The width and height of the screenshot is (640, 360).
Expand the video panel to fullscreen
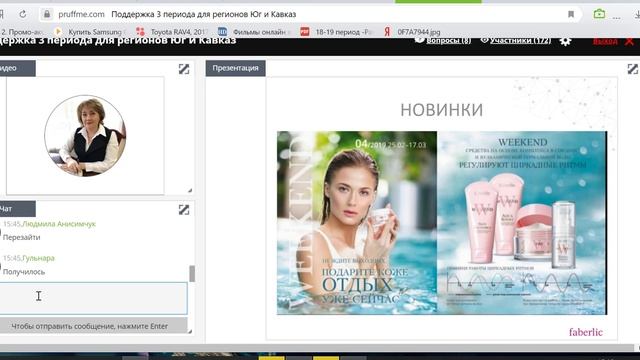(184, 69)
